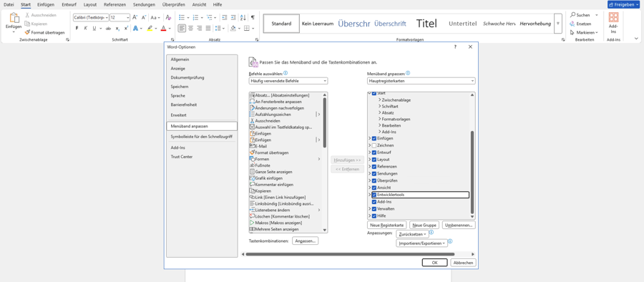Justify text icon in ribbon
The height and width of the screenshot is (282, 644).
click(x=208, y=29)
